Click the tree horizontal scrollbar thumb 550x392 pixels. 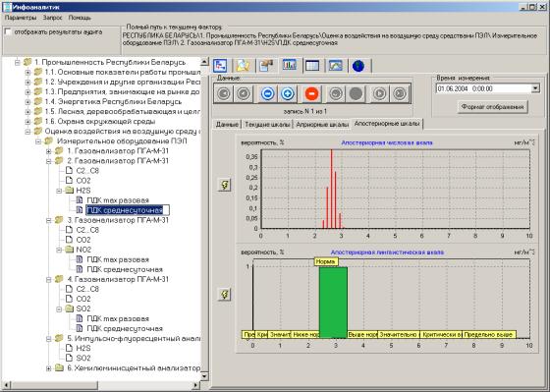click(x=54, y=385)
